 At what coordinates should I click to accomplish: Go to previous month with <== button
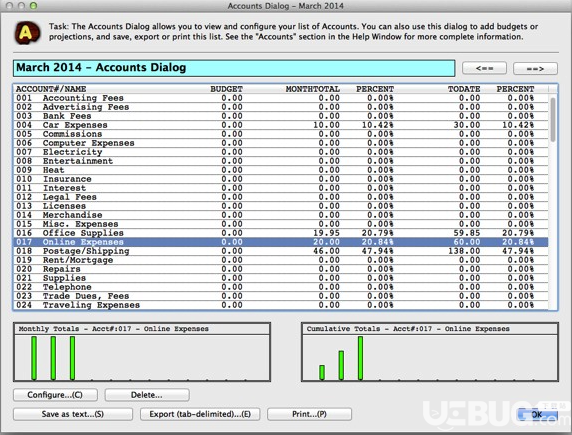[x=484, y=68]
